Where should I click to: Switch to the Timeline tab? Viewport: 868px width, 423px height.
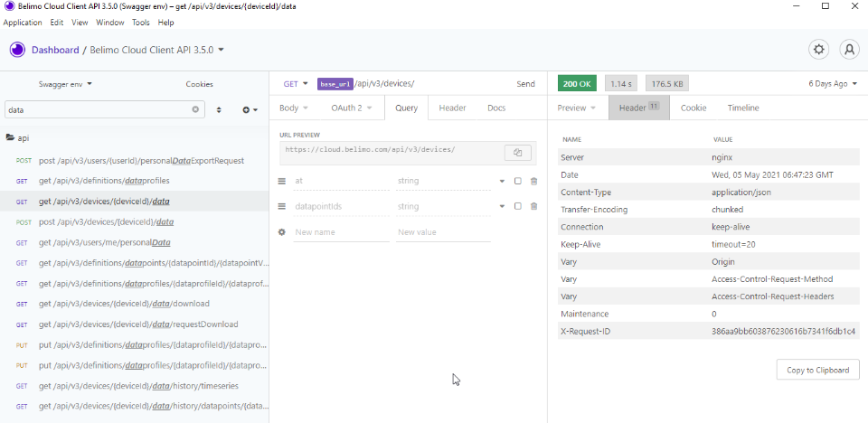click(743, 108)
